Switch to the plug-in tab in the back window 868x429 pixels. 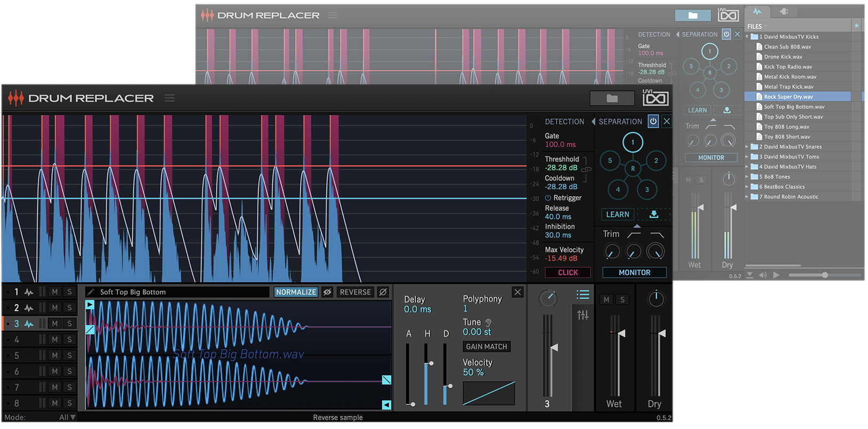tap(784, 12)
